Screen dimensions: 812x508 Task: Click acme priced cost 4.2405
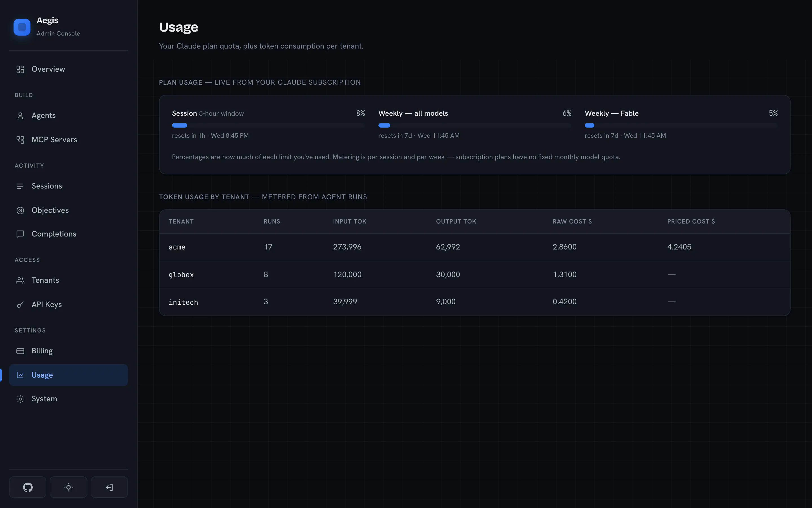(679, 247)
